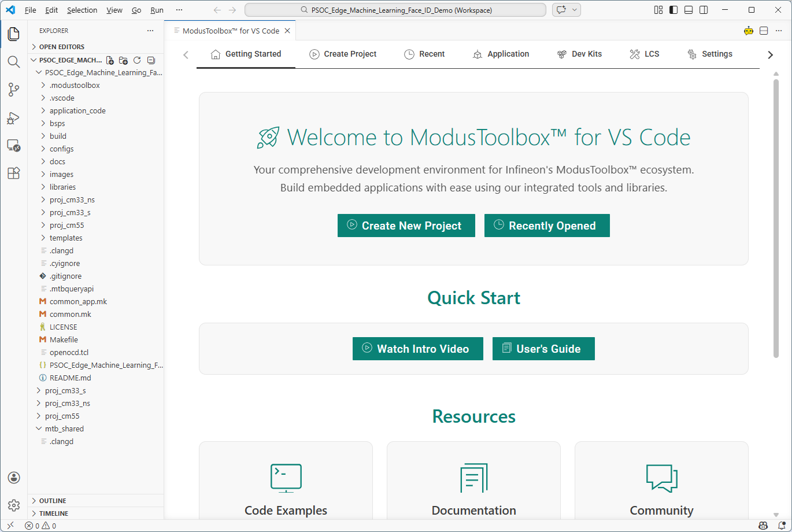Open remote window indicator in status bar
Screen dimensions: 792x532
(x=10, y=526)
